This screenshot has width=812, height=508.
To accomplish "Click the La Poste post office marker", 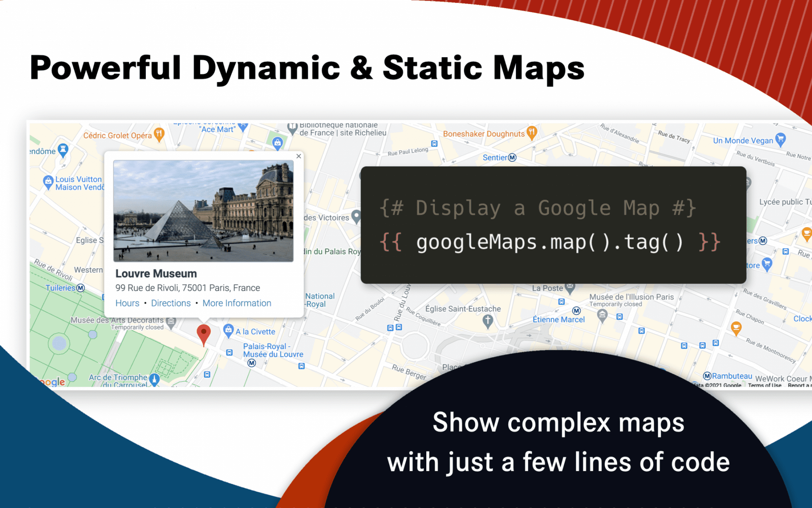I will [570, 288].
